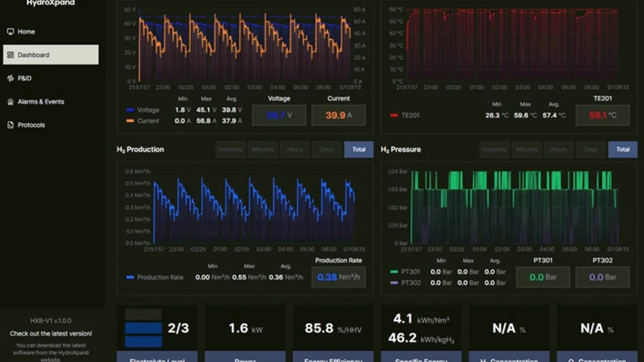Switch H2 Pressure to the Minutes tab
Screen dimensions: 644x362
coord(527,149)
